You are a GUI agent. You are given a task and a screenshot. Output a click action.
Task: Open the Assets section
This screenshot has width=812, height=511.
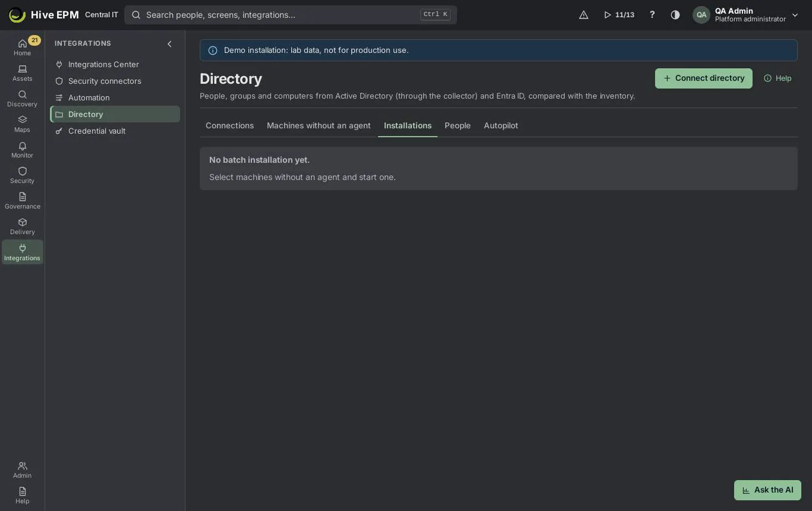pyautogui.click(x=22, y=73)
